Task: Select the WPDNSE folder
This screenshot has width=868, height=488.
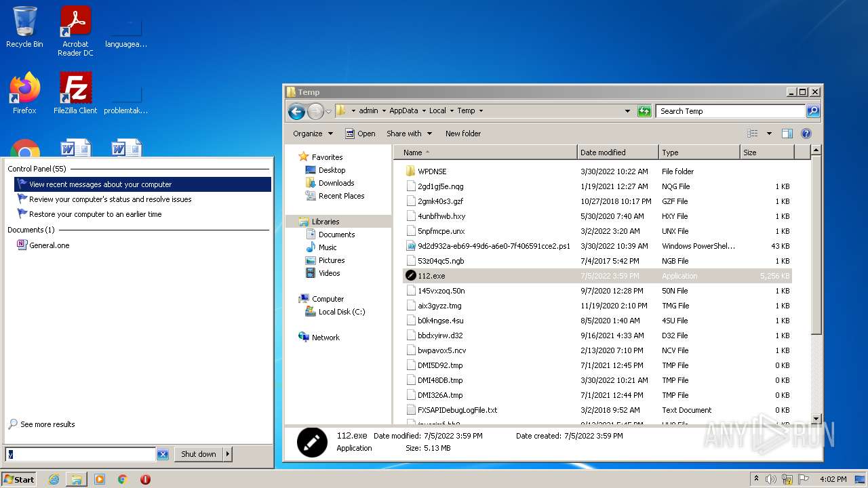Action: [x=597, y=171]
